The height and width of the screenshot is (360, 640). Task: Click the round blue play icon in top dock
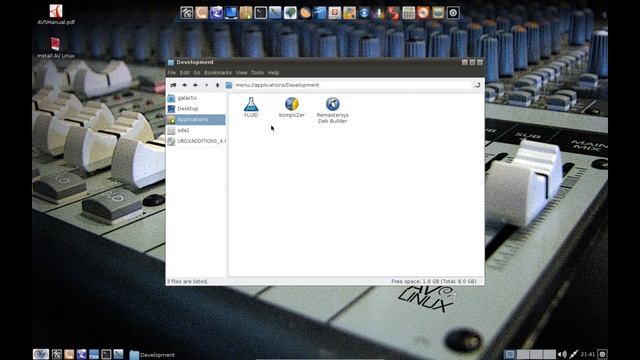(364, 13)
